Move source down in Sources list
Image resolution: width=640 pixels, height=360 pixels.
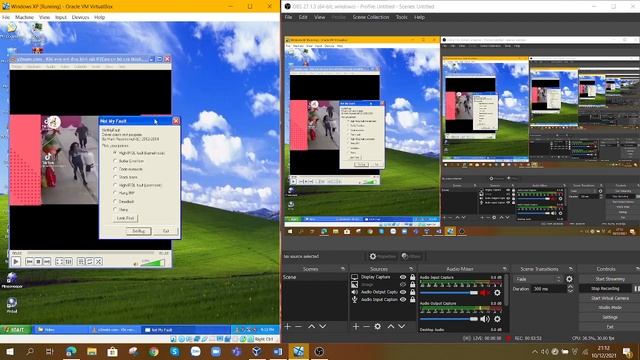tap(402, 327)
